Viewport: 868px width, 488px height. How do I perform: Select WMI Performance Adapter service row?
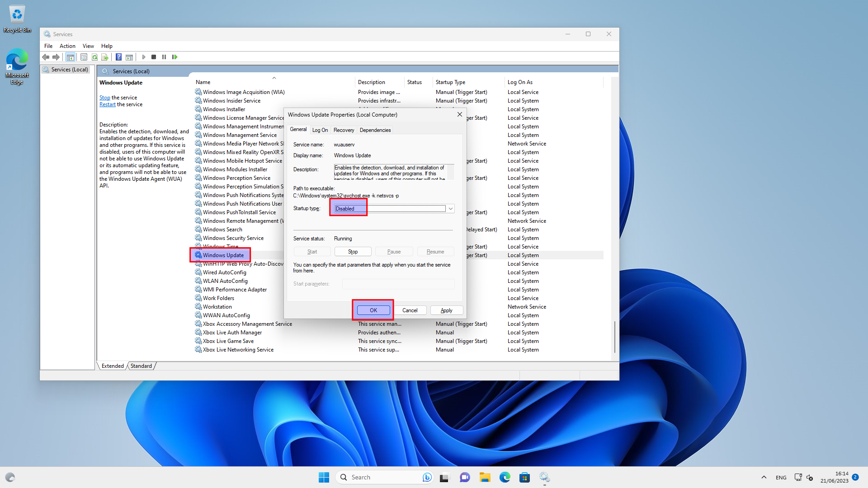tap(235, 290)
